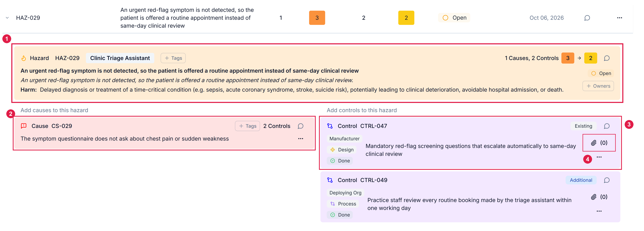Click the Oct 06, 2026 date

(x=547, y=18)
